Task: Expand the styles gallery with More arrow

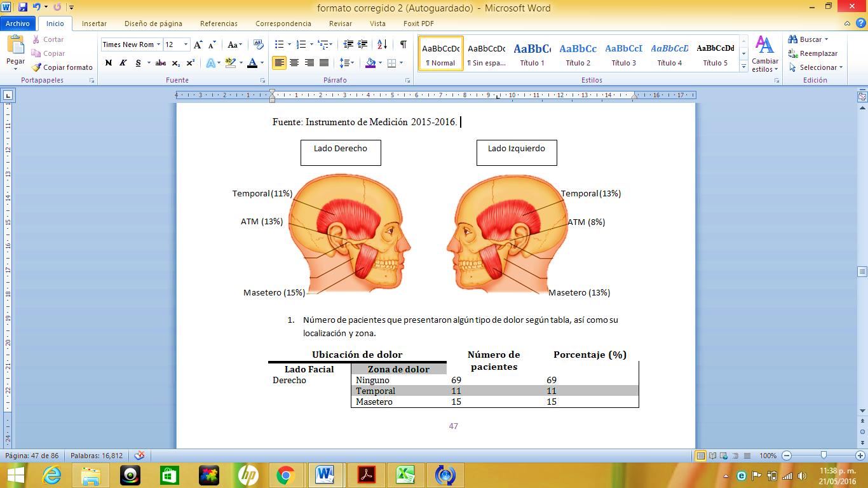Action: click(743, 67)
